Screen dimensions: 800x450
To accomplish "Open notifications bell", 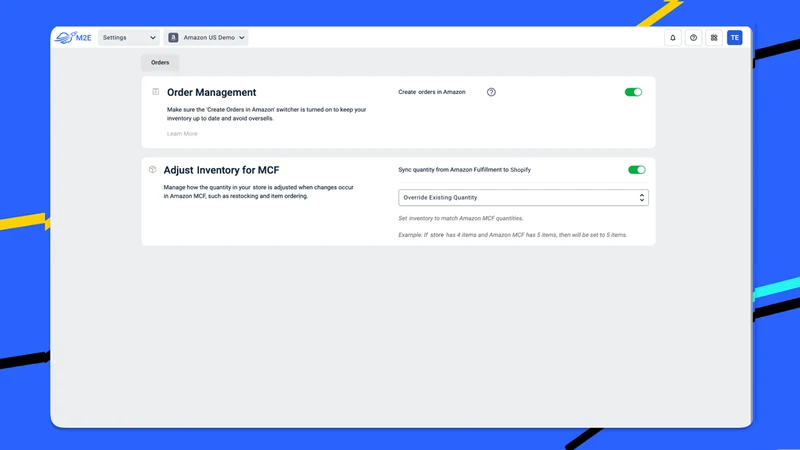I will [673, 38].
